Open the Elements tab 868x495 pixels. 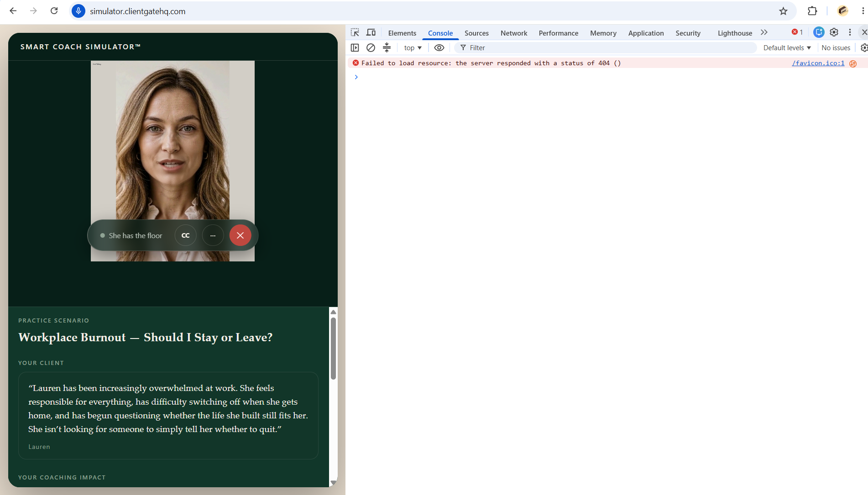click(x=402, y=33)
